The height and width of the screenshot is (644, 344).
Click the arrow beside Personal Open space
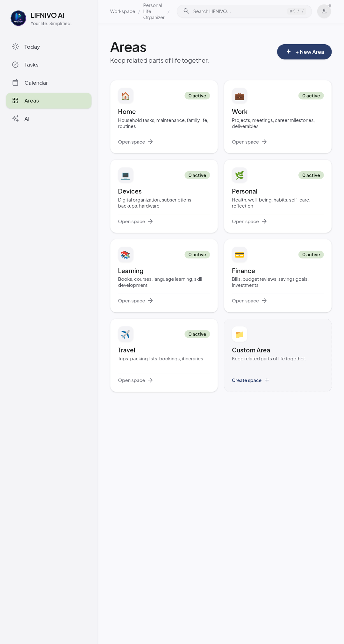[264, 222]
